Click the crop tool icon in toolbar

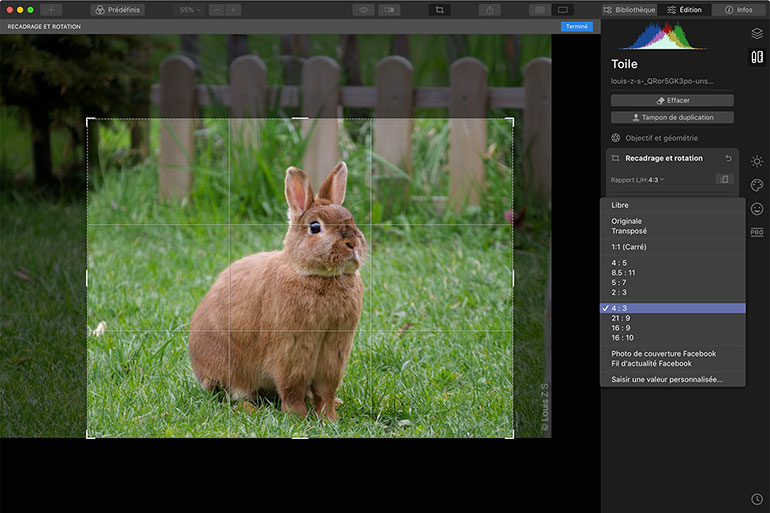[438, 10]
